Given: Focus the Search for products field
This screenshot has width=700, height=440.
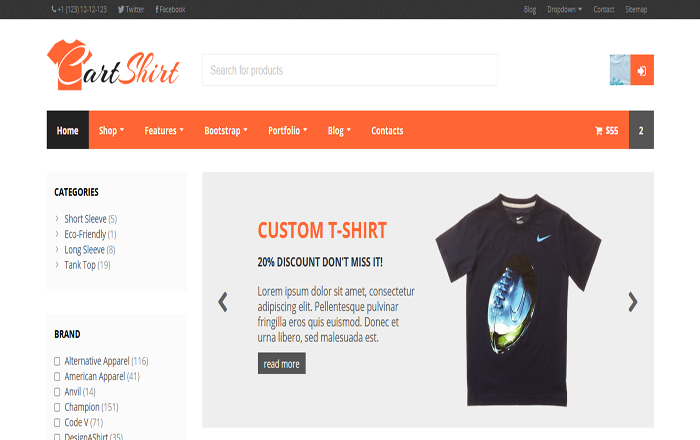Looking at the screenshot, I should [x=350, y=70].
